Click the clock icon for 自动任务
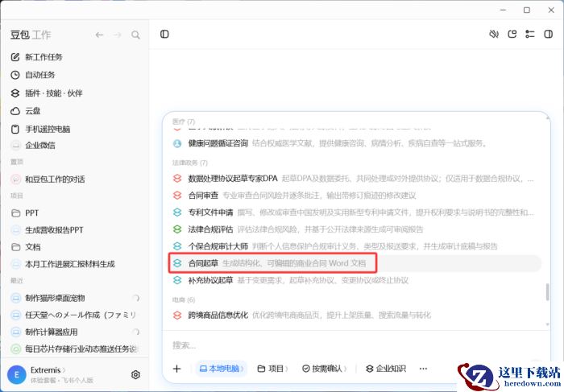 [x=15, y=75]
